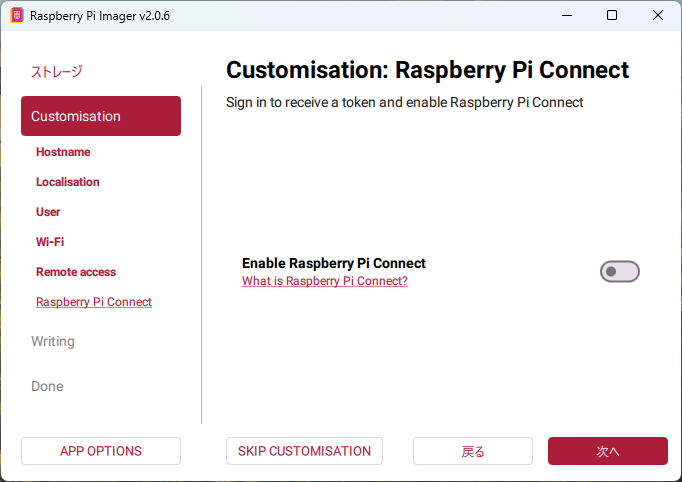Open the Localisation customisation section
This screenshot has width=682, height=482.
(x=68, y=182)
